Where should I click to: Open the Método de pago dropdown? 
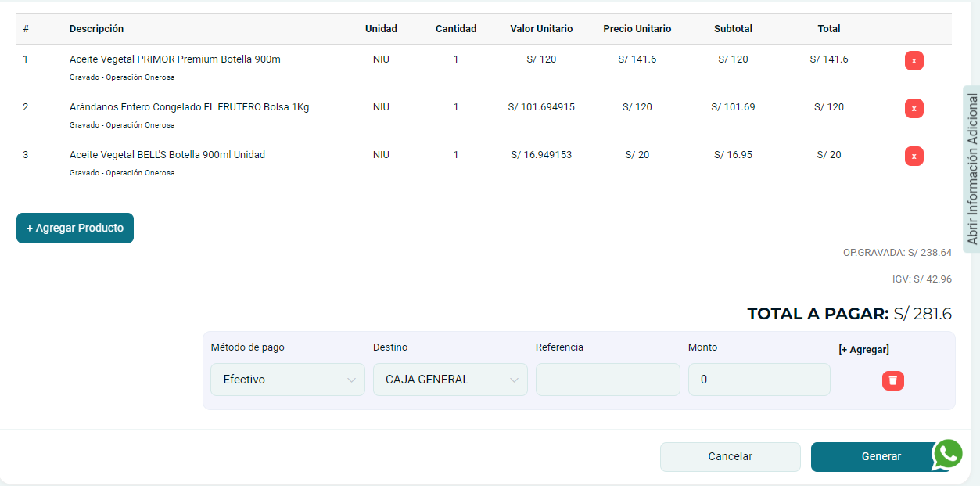287,380
